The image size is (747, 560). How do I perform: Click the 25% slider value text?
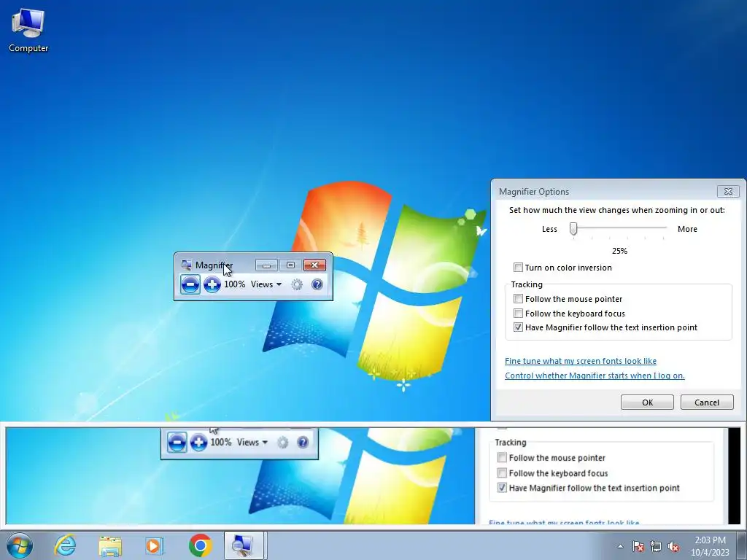pyautogui.click(x=619, y=251)
